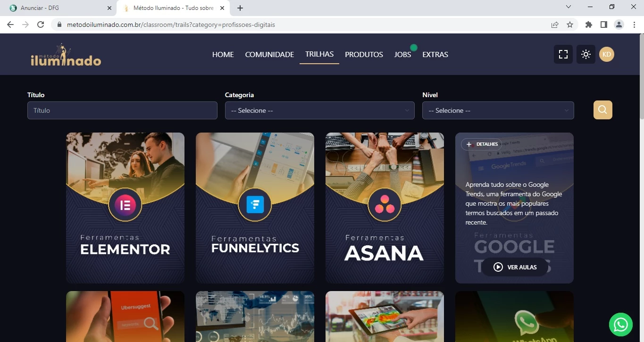The image size is (644, 342).
Task: Click the search magnifier button
Action: coord(603,110)
